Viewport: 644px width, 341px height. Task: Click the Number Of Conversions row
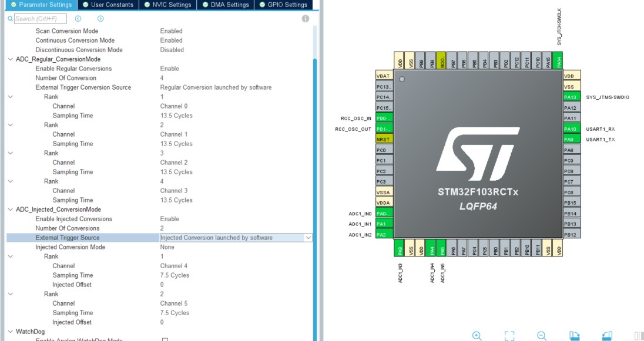(159, 228)
